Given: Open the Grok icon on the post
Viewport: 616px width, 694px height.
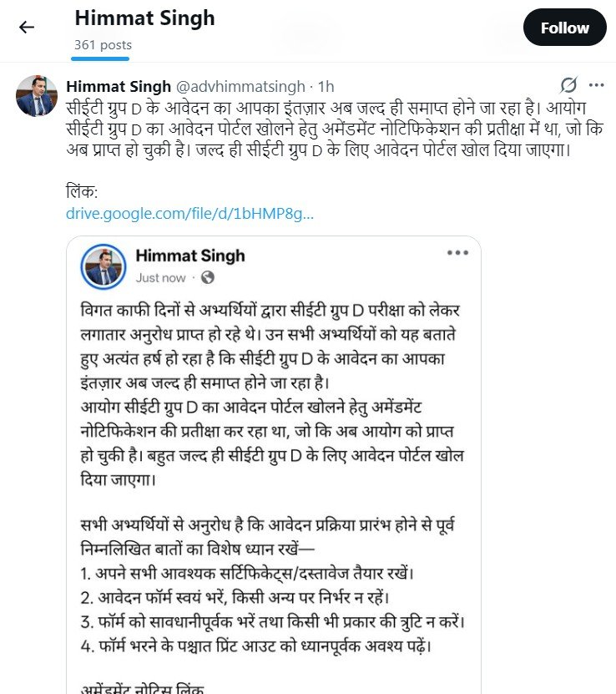Looking at the screenshot, I should (x=568, y=85).
